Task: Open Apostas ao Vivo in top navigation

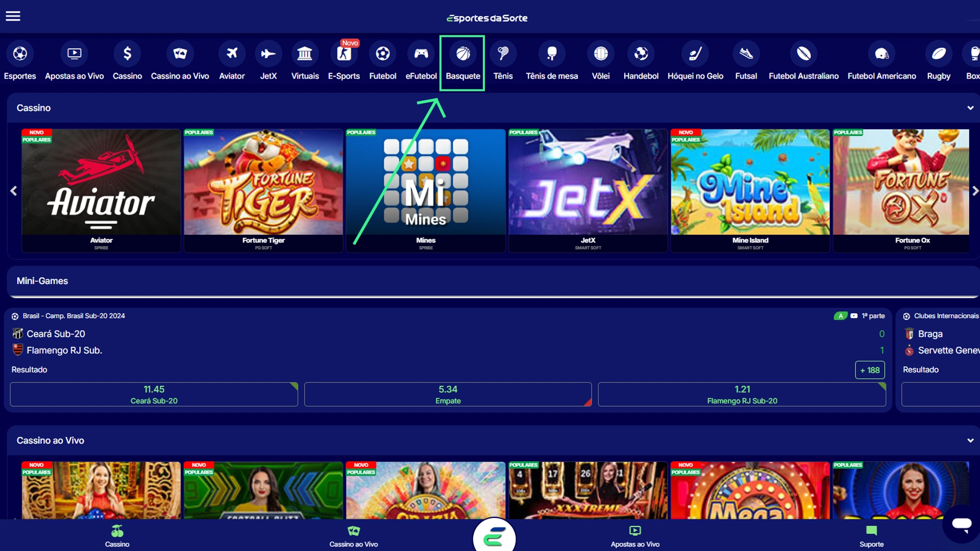Action: point(75,62)
